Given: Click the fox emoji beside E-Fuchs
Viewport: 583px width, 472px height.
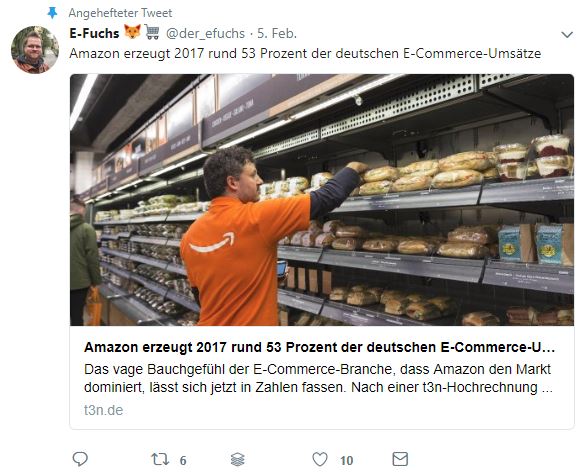Looking at the screenshot, I should 132,32.
